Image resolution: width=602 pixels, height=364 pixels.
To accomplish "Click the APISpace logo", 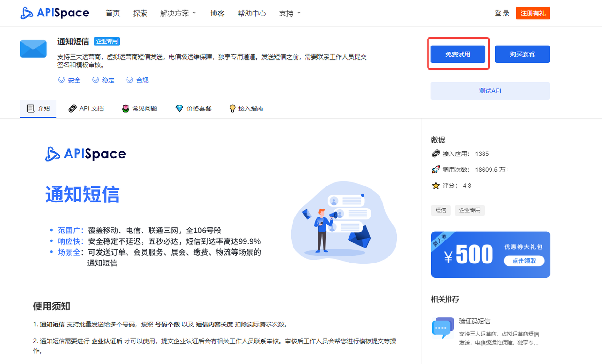I will pos(54,13).
